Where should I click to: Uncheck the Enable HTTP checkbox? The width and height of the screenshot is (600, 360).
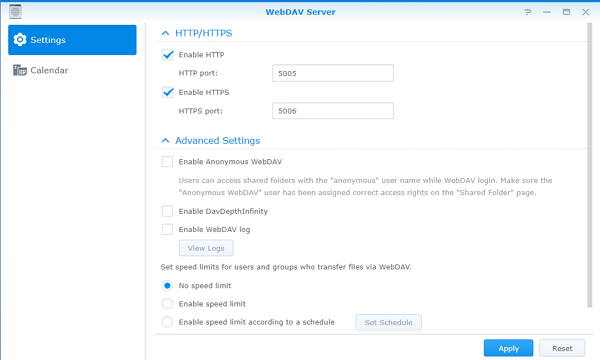point(167,55)
